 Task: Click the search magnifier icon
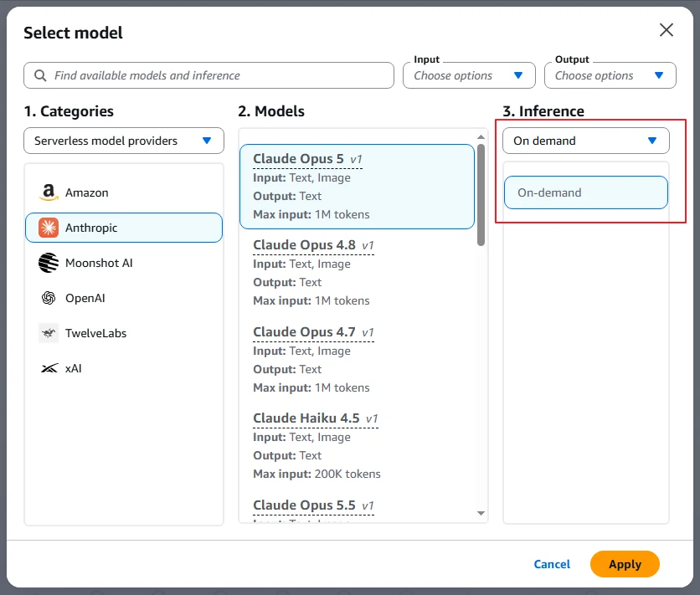click(x=41, y=75)
